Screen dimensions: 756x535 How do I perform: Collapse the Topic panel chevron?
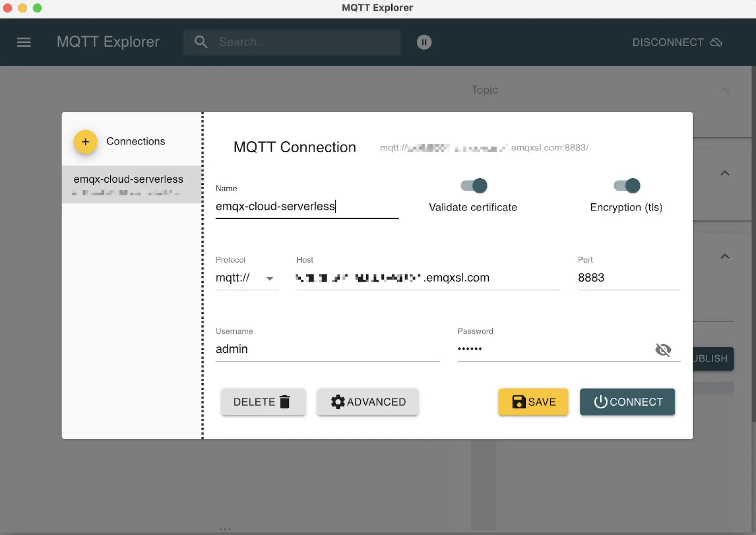pyautogui.click(x=724, y=90)
